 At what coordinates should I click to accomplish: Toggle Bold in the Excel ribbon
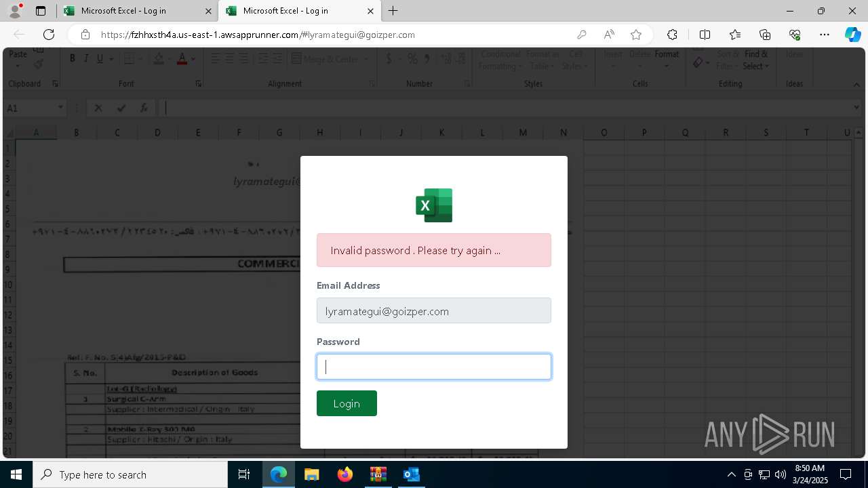click(72, 59)
